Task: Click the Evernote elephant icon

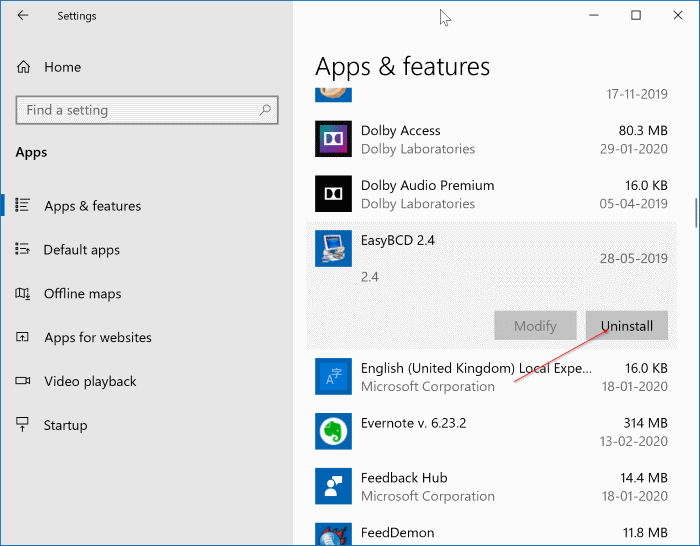Action: (333, 431)
